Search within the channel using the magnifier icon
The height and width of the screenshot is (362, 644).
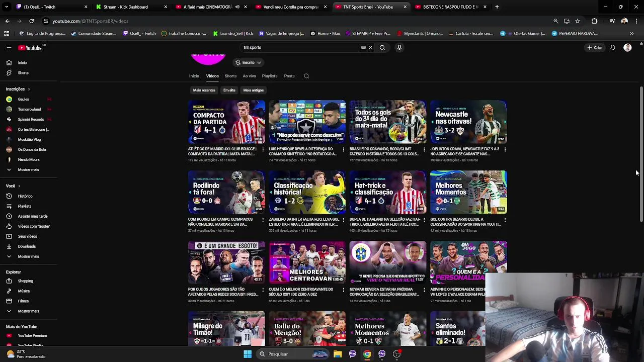(306, 76)
